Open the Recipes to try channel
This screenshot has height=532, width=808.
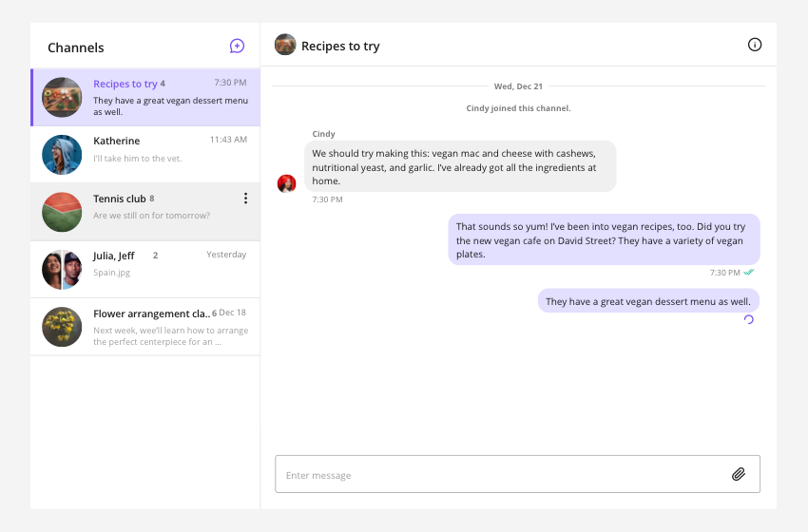145,97
